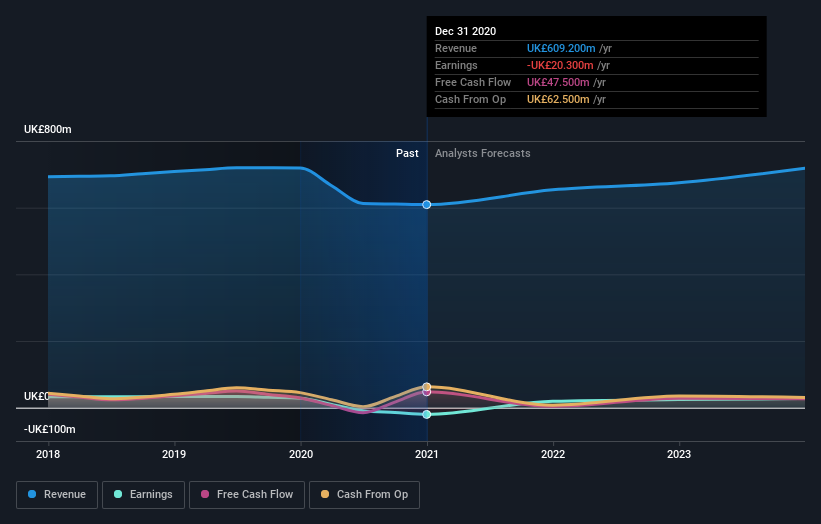
Task: Click the 2021 x-axis label
Action: [x=427, y=454]
